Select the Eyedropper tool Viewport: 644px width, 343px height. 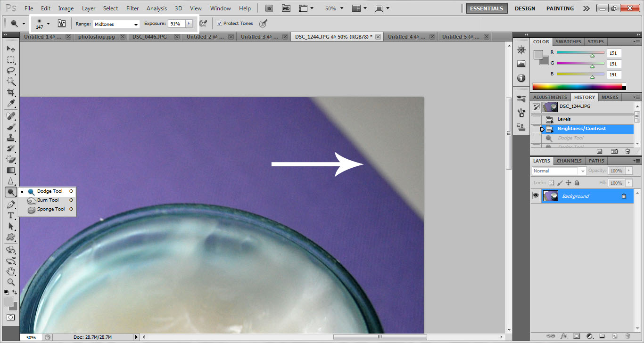click(10, 103)
